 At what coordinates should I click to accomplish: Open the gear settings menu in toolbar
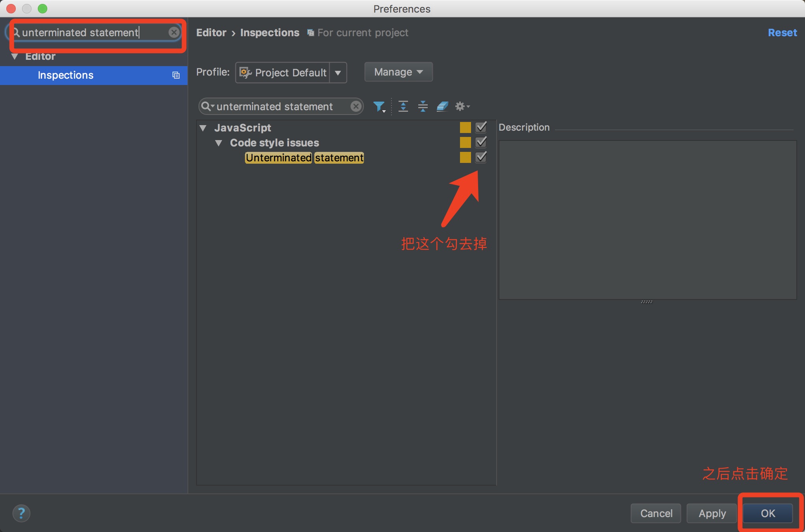click(x=462, y=106)
